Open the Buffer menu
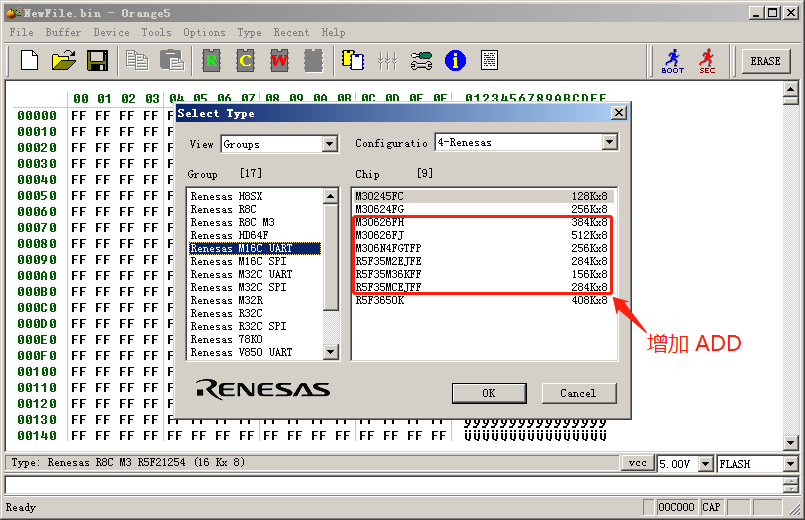The image size is (805, 520). pyautogui.click(x=63, y=32)
